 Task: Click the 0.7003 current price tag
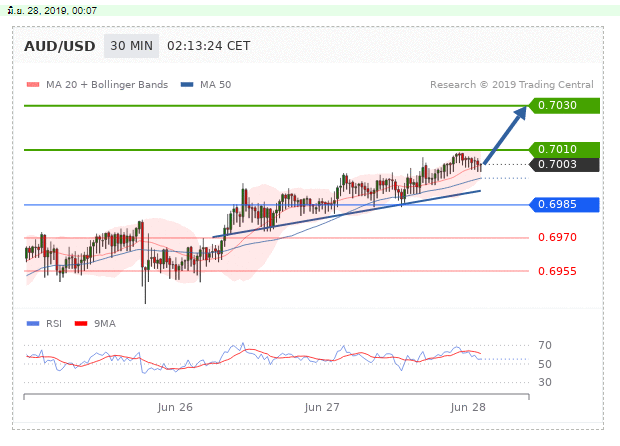[x=564, y=164]
